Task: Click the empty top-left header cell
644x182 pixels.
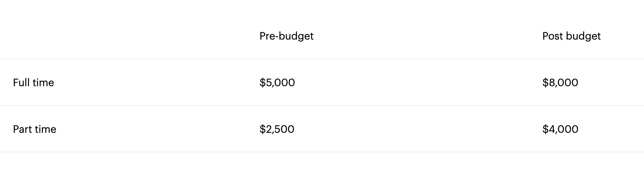Action: pos(111,36)
